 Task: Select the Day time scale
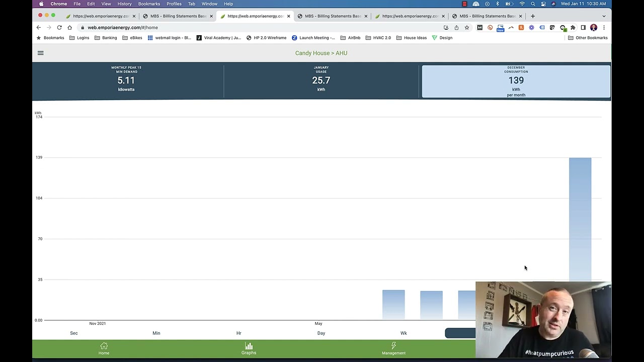[321, 333]
